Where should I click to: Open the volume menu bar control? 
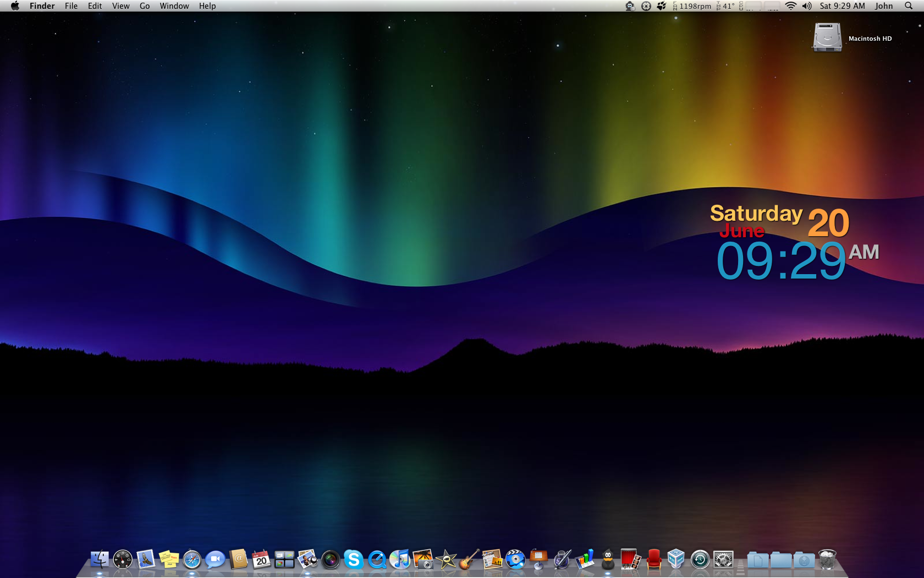pos(807,6)
